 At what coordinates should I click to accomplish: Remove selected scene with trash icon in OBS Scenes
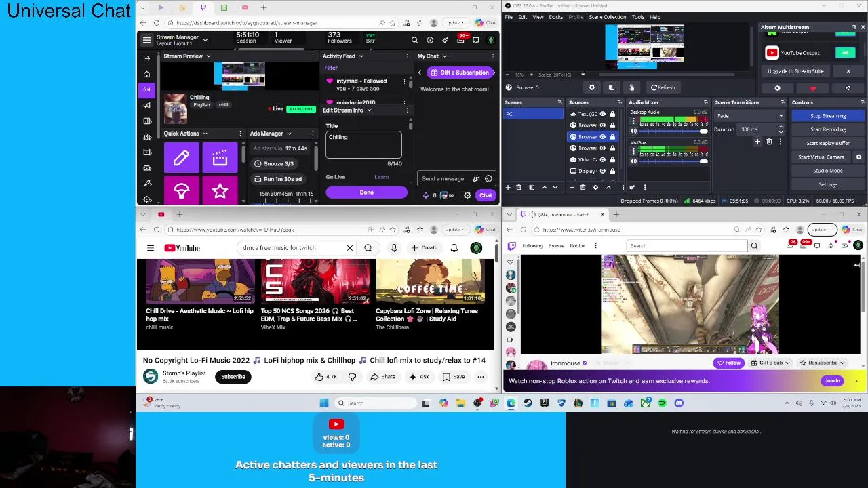coord(519,187)
